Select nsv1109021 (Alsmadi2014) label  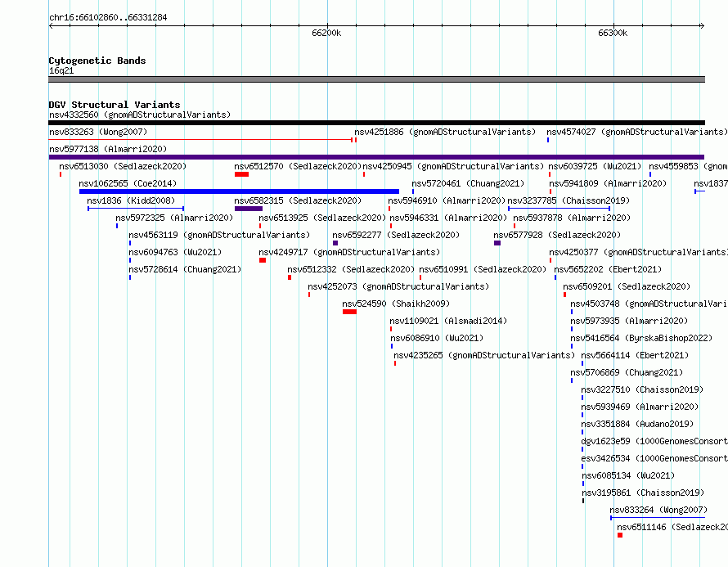coord(448,321)
